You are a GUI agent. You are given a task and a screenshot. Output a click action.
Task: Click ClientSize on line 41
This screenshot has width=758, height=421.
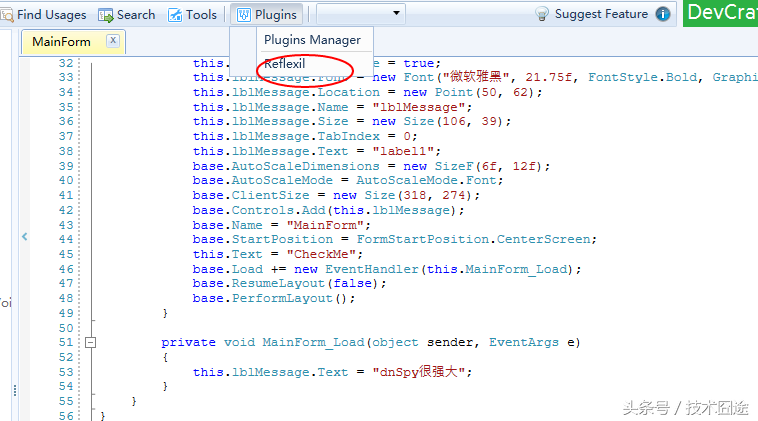270,196
